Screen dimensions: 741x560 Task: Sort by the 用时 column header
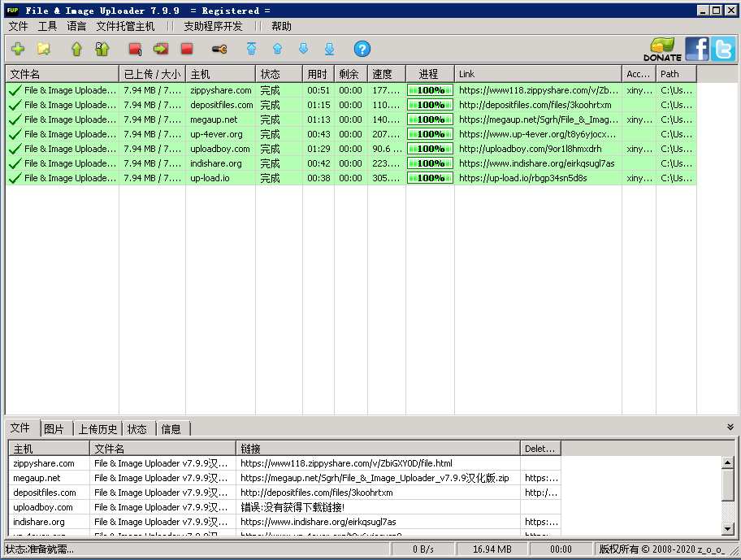pyautogui.click(x=318, y=74)
